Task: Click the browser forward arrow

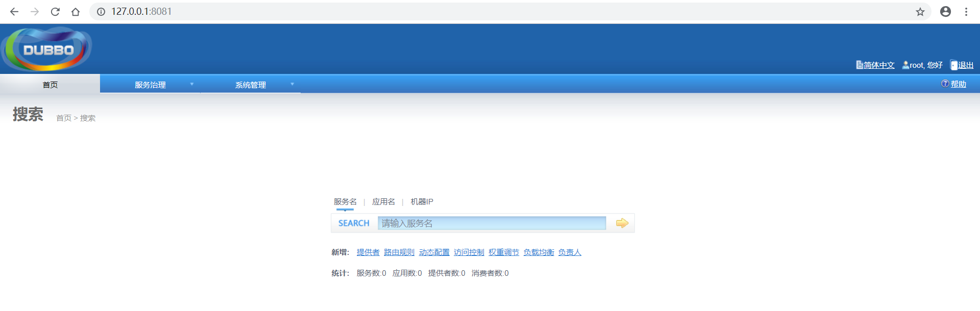Action: pyautogui.click(x=35, y=12)
